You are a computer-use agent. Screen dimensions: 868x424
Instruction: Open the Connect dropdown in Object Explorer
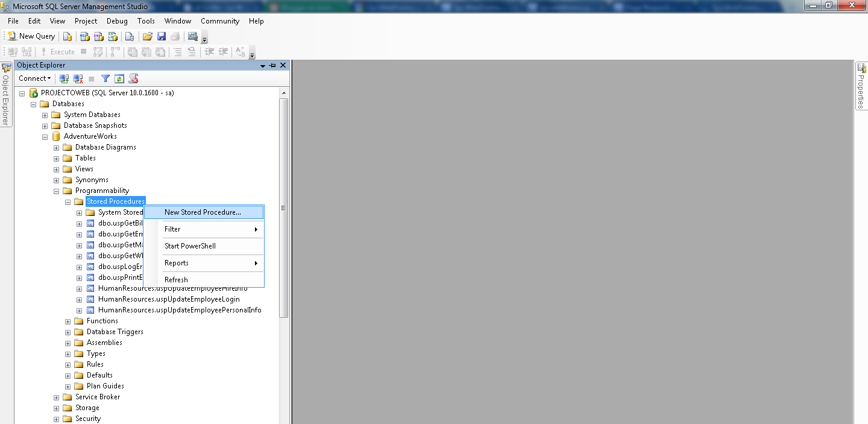click(x=35, y=78)
